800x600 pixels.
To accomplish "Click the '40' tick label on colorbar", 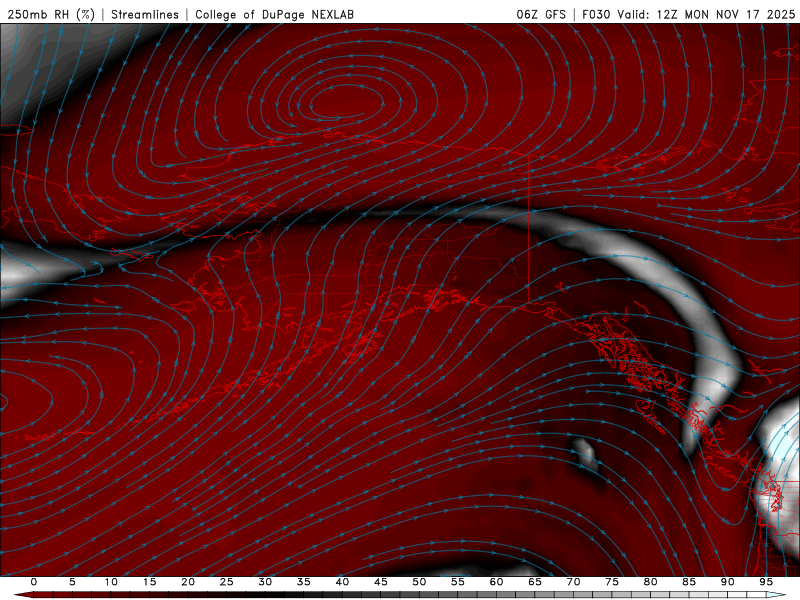I will (x=342, y=582).
